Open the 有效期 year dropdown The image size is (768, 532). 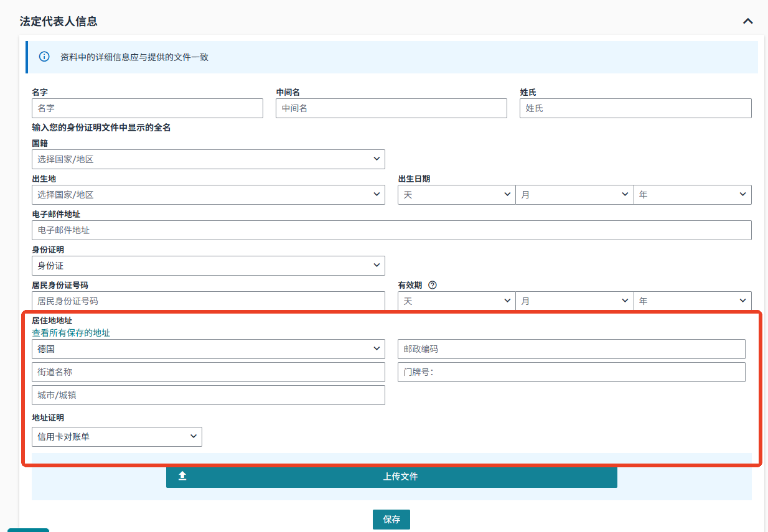point(692,301)
